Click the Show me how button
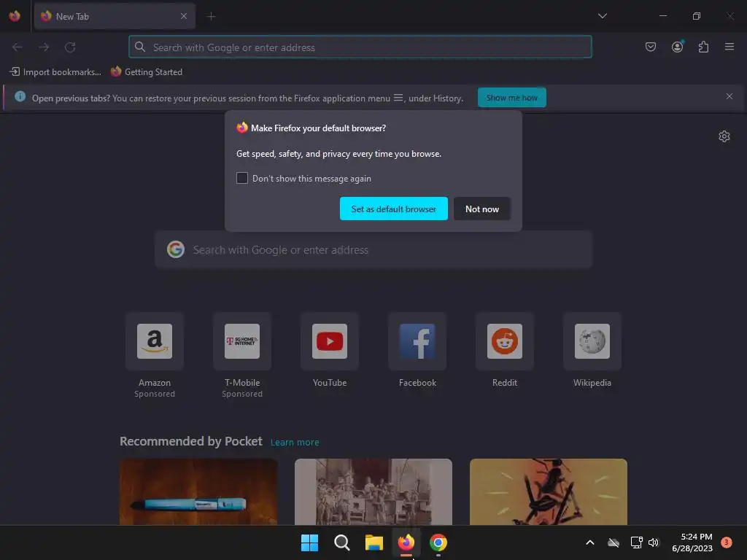 click(511, 98)
